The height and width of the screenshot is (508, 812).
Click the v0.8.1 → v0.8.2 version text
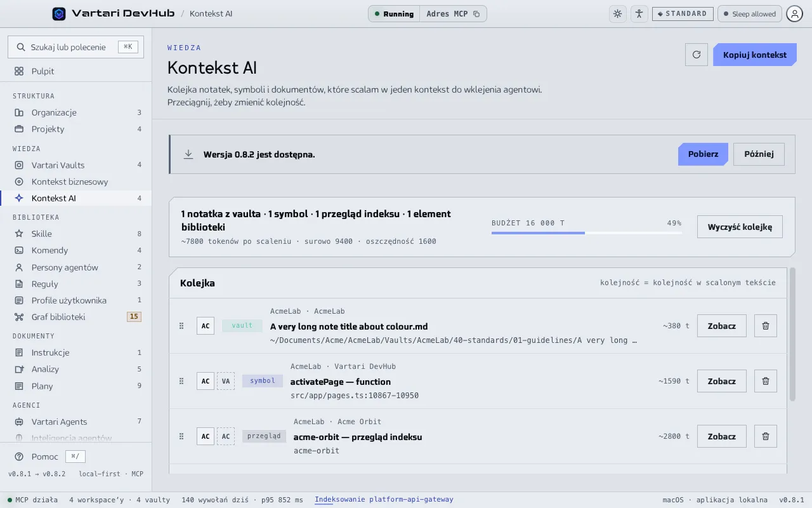pos(37,474)
